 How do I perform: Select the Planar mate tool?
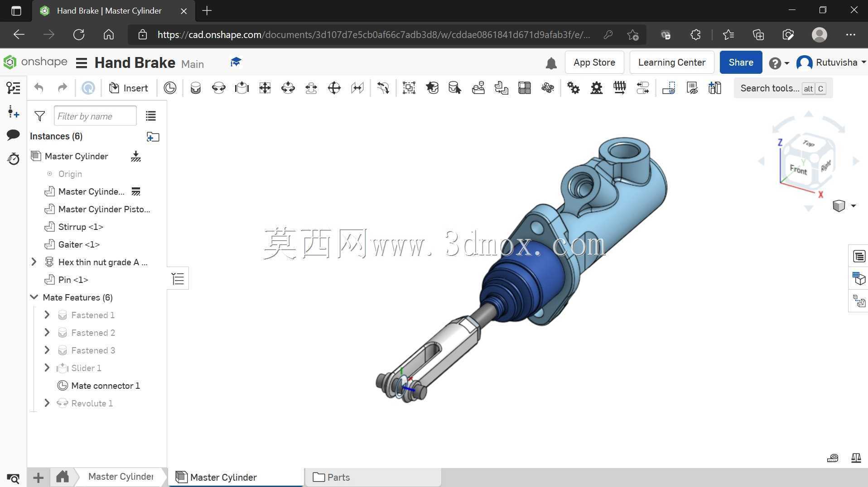click(265, 88)
